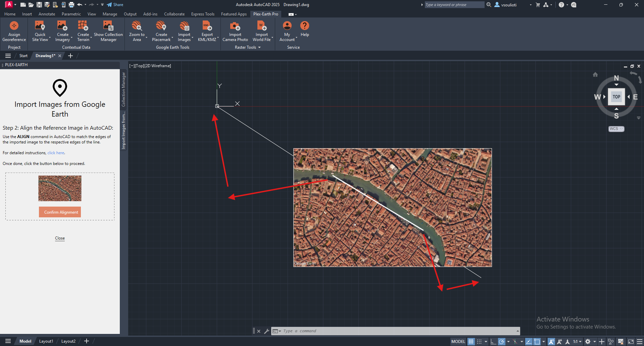This screenshot has height=346, width=644.
Task: Click the TOP face of the ViewCube
Action: point(616,97)
